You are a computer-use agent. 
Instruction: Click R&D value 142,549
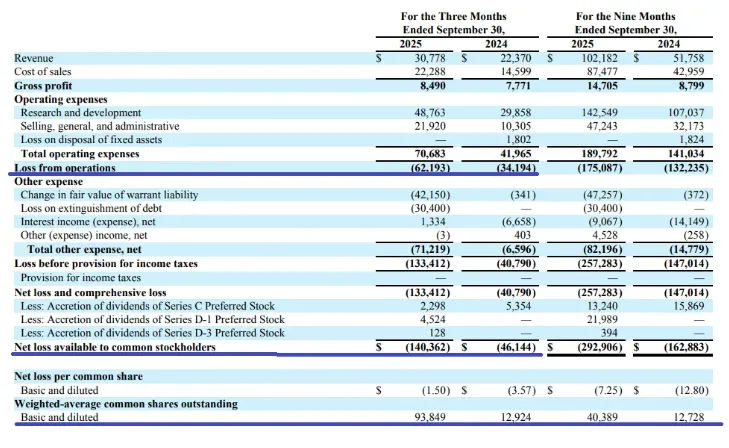[x=600, y=112]
